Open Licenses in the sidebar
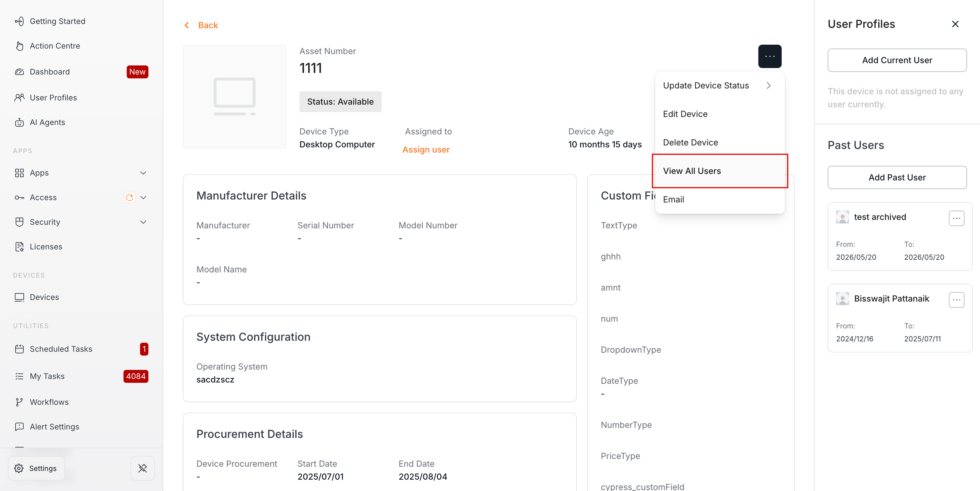 (x=46, y=247)
